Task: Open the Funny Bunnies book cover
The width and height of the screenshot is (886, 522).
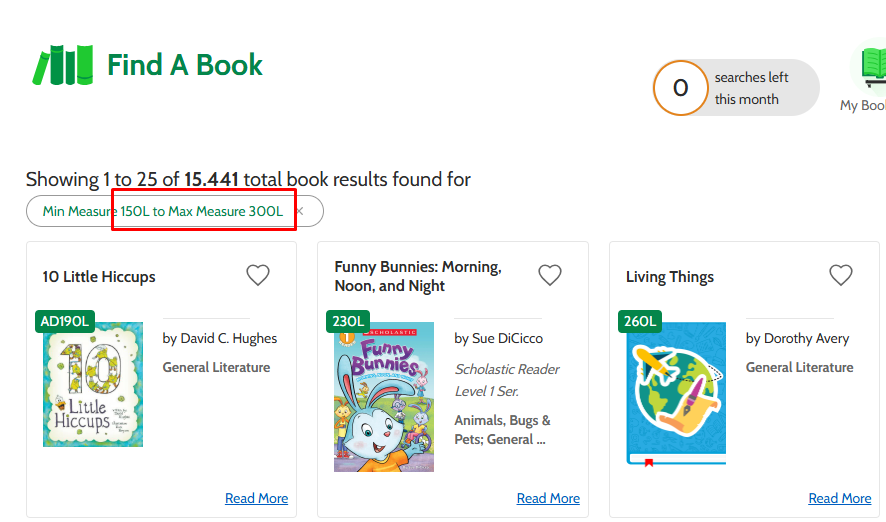Action: tap(384, 397)
